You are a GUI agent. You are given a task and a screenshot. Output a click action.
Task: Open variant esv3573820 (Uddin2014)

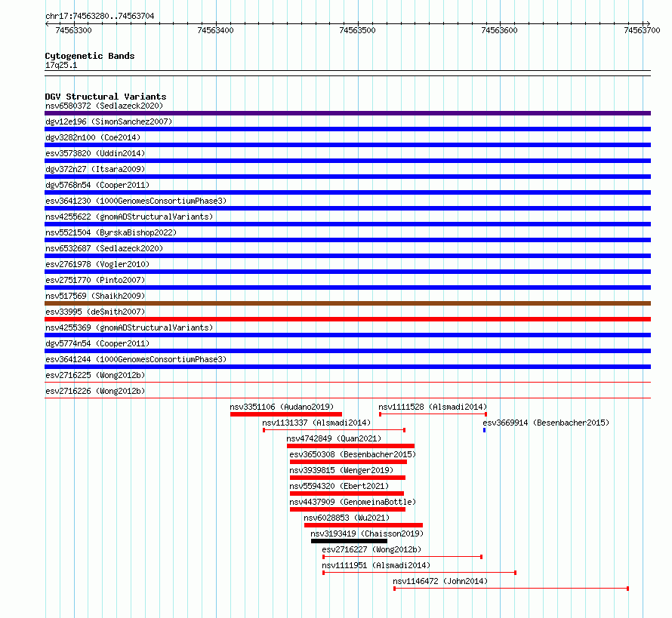(x=95, y=153)
